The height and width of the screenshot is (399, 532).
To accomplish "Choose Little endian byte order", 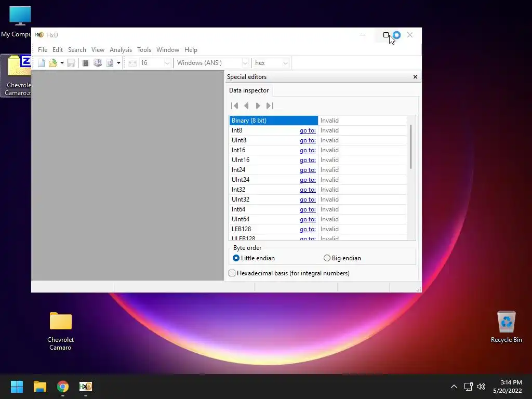I will coord(254,258).
